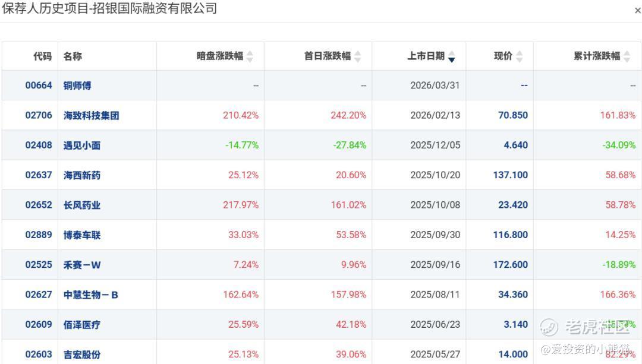The width and height of the screenshot is (642, 364).
Task: Select cumulative gain 161.83%
Action: coord(618,115)
